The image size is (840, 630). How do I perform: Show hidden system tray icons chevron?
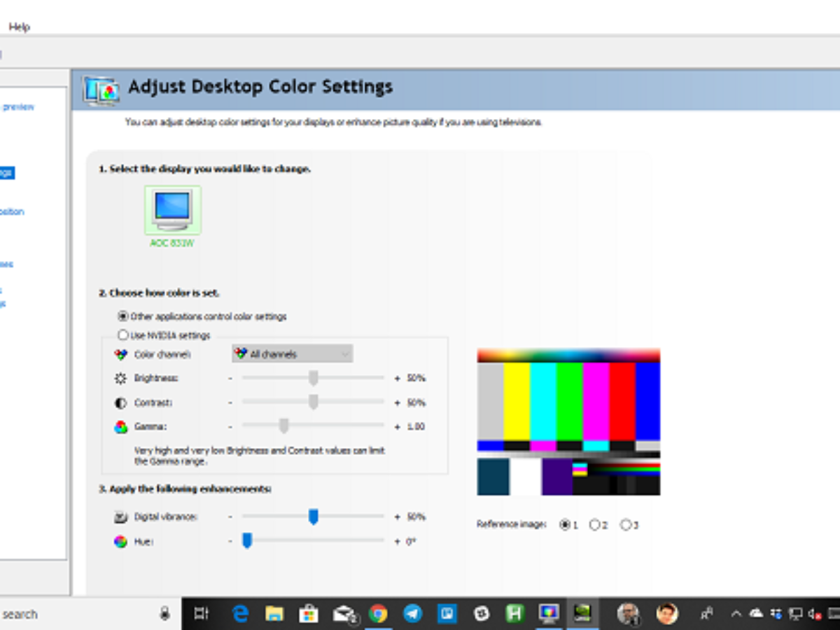point(736,614)
